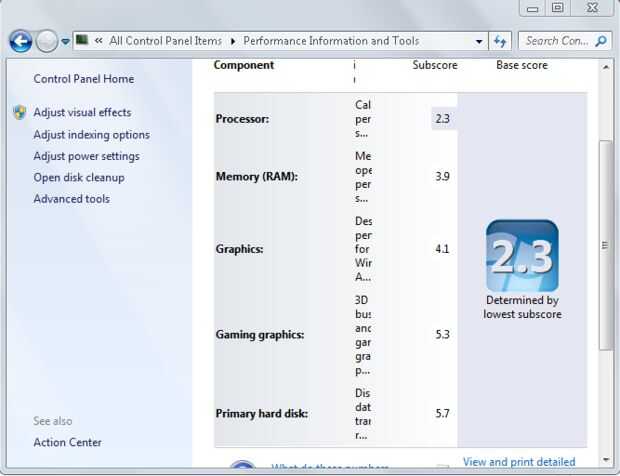Viewport: 620px width, 476px height.
Task: Select the Processor row label
Action: coord(242,119)
